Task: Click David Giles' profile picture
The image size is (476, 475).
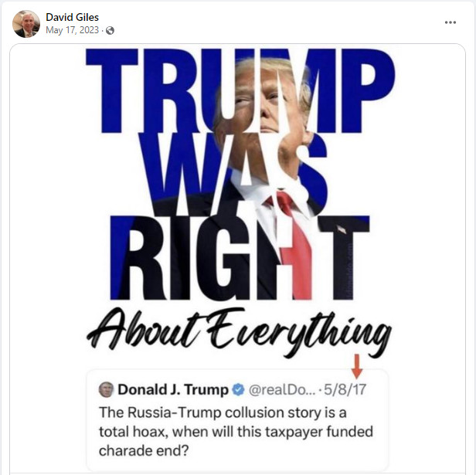Action: tap(26, 24)
